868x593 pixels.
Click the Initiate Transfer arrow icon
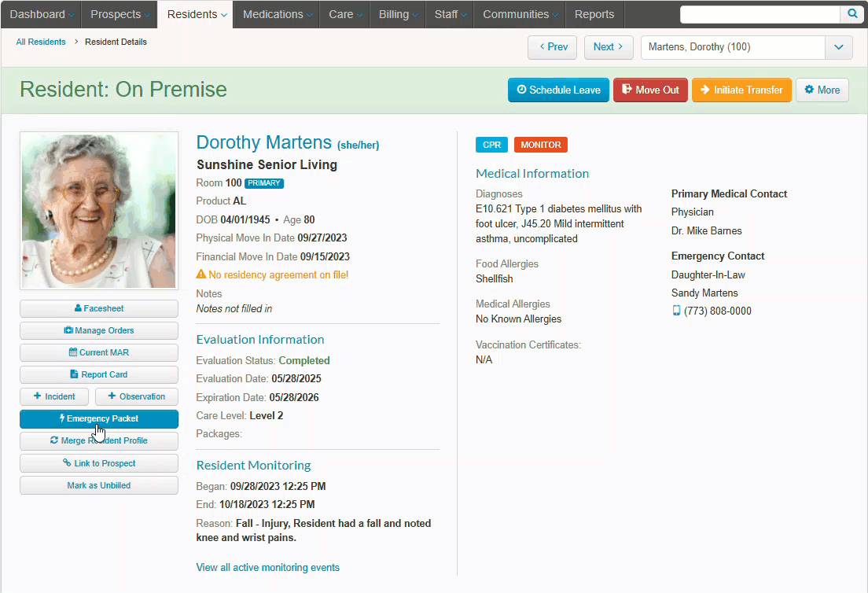[x=705, y=90]
